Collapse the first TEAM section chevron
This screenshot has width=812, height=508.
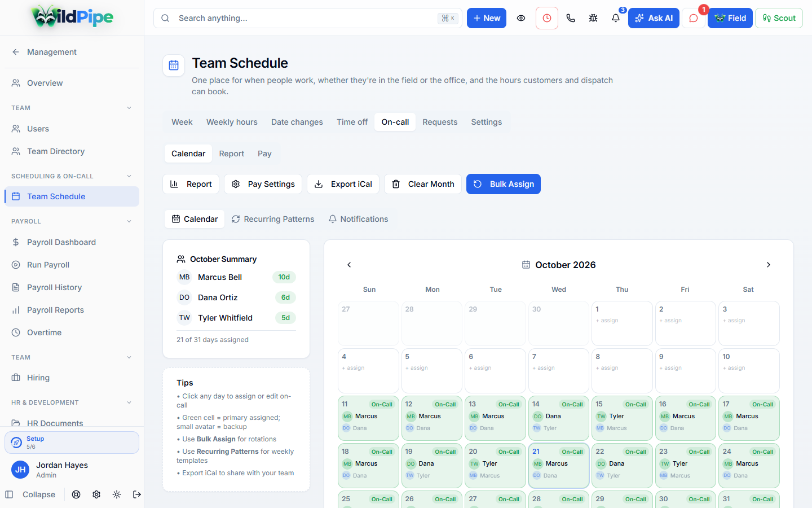click(x=129, y=108)
